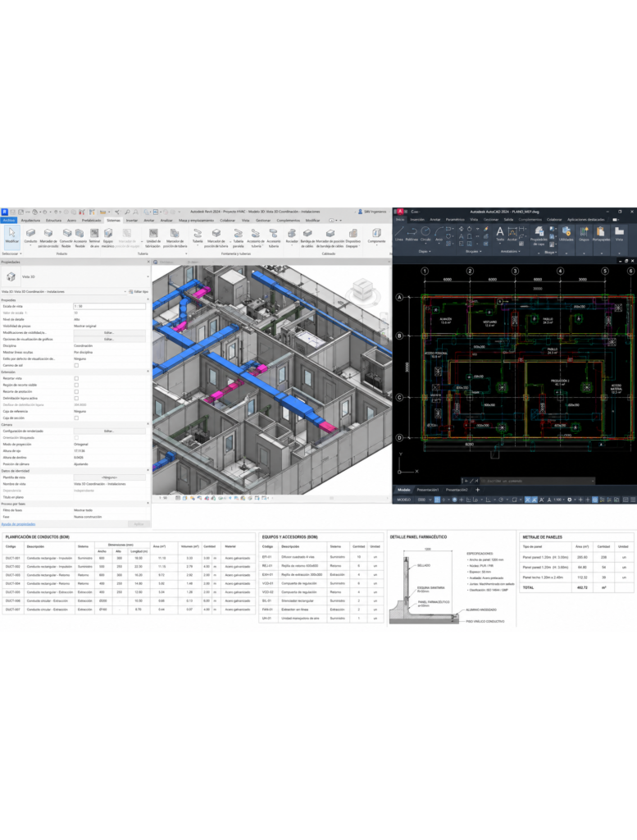The height and width of the screenshot is (840, 637).
Task: Click the 'Coordinación' Disciplina value
Action: pos(83,345)
